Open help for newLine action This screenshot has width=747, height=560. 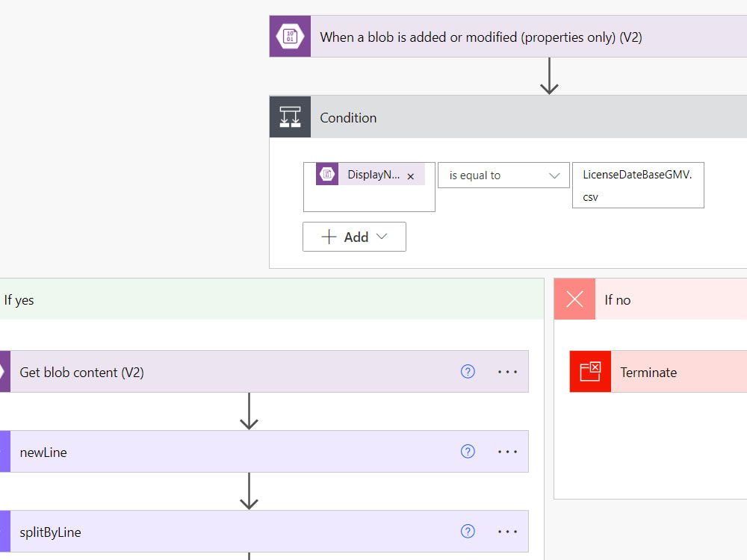[x=468, y=452]
